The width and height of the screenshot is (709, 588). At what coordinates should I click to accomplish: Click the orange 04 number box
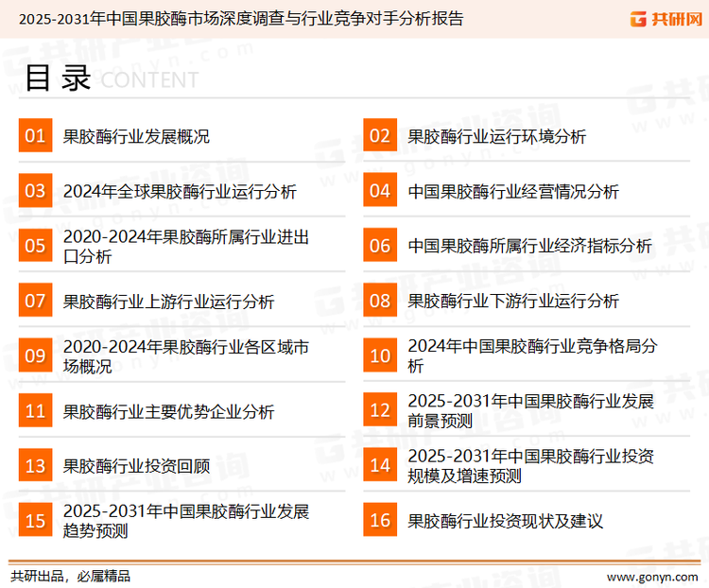pyautogui.click(x=380, y=190)
